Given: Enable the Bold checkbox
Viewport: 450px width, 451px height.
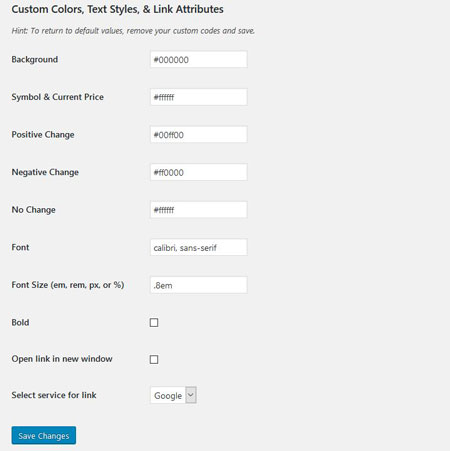Looking at the screenshot, I should (x=154, y=322).
